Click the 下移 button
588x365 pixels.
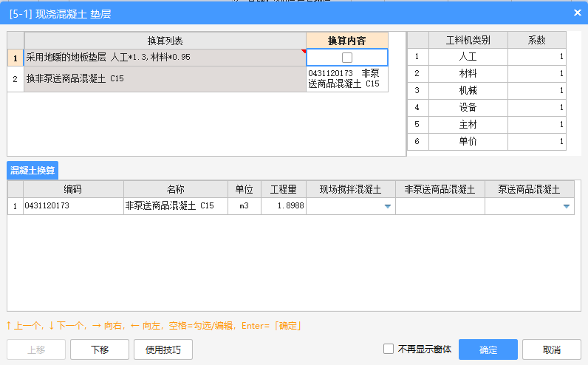click(x=100, y=349)
